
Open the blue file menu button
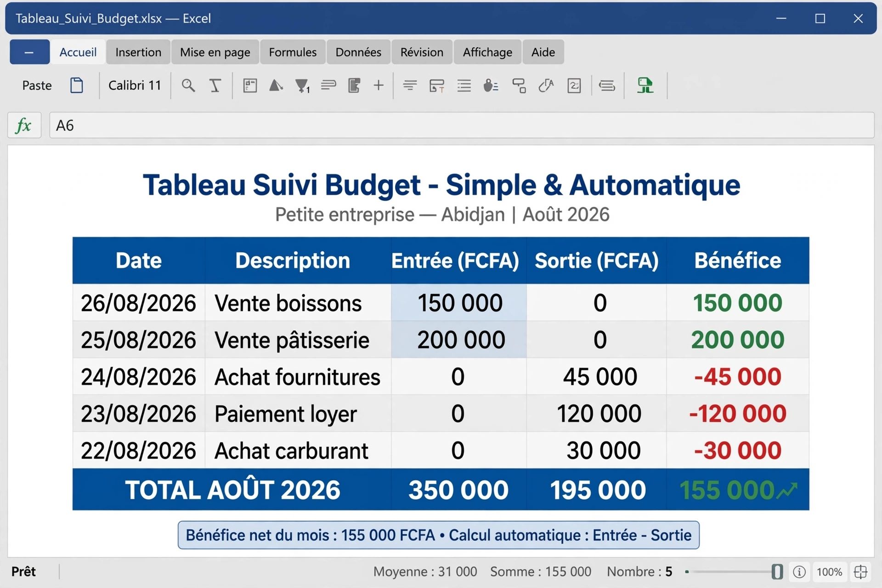tap(29, 52)
